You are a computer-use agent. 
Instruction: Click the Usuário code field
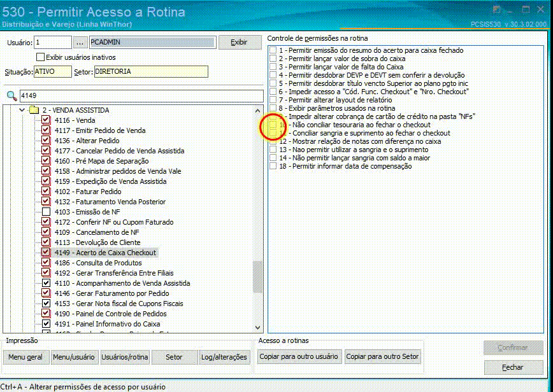coord(52,42)
